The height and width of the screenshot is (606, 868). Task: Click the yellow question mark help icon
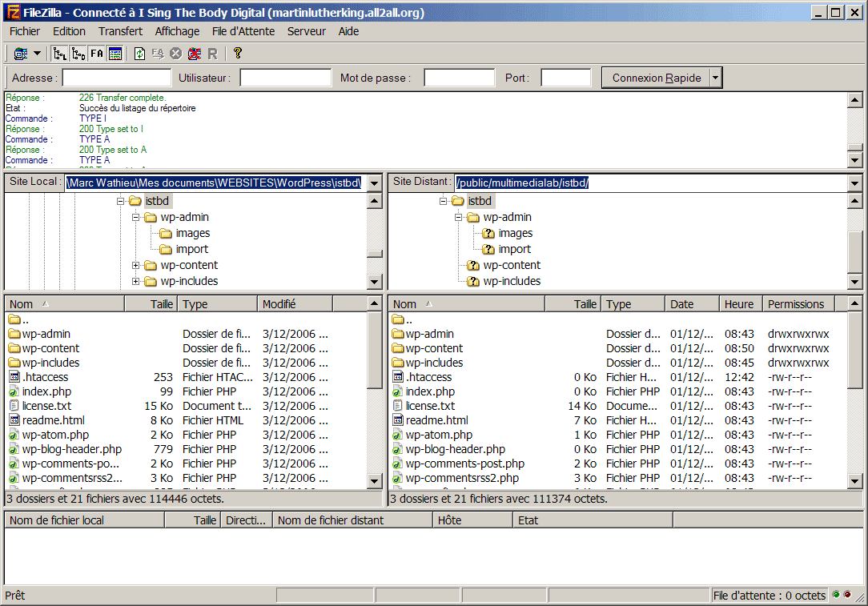[238, 53]
